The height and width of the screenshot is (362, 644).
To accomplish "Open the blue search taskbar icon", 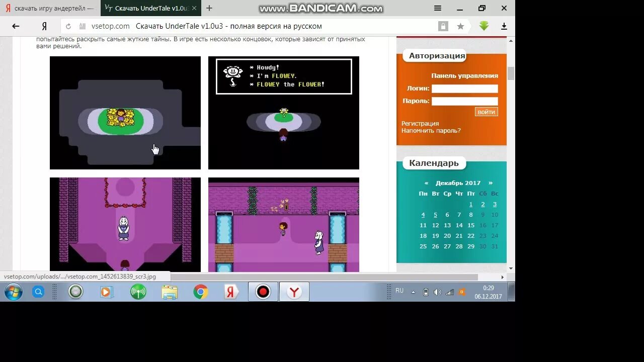I will [38, 292].
